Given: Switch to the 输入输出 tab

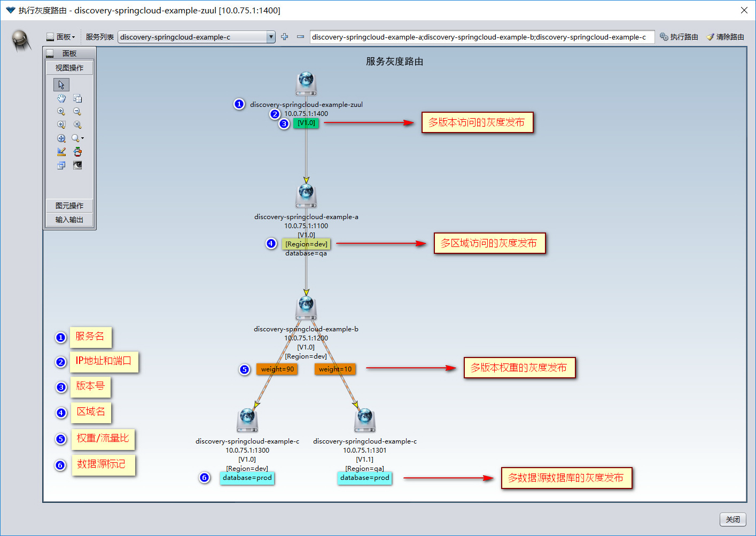Looking at the screenshot, I should (x=69, y=220).
